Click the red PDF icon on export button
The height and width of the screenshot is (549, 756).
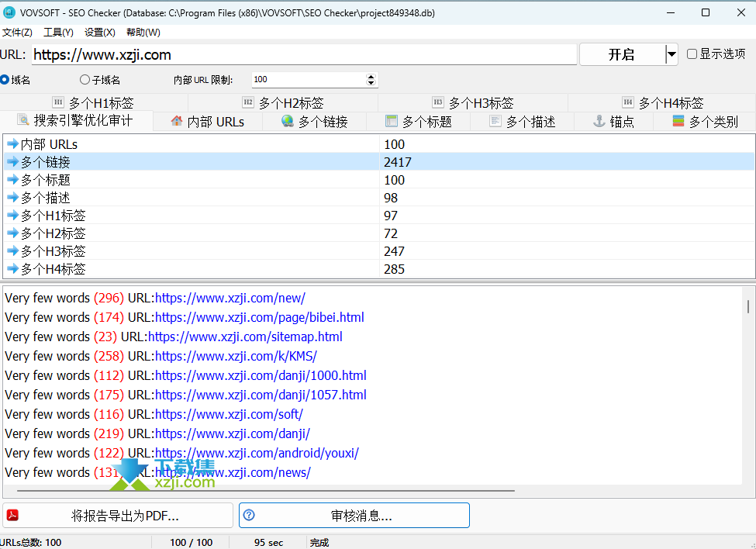(x=12, y=515)
